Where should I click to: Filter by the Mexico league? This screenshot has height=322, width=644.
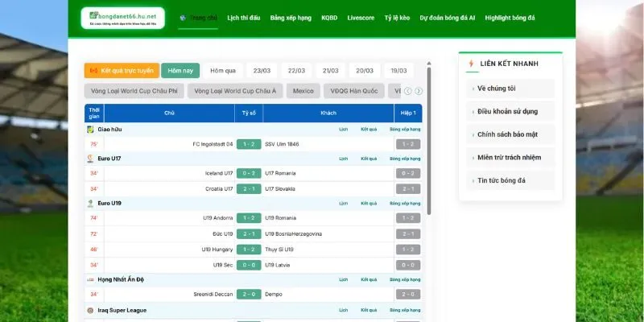pos(303,91)
